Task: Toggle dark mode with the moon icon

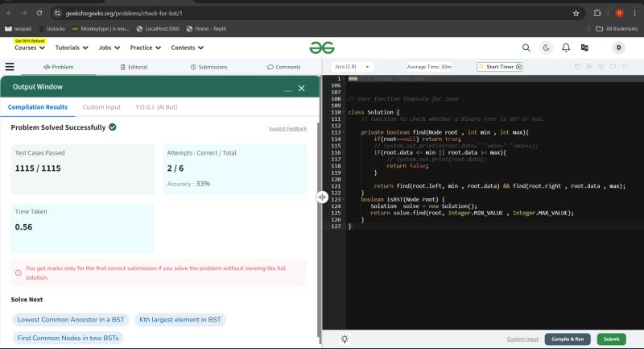Action: (547, 48)
